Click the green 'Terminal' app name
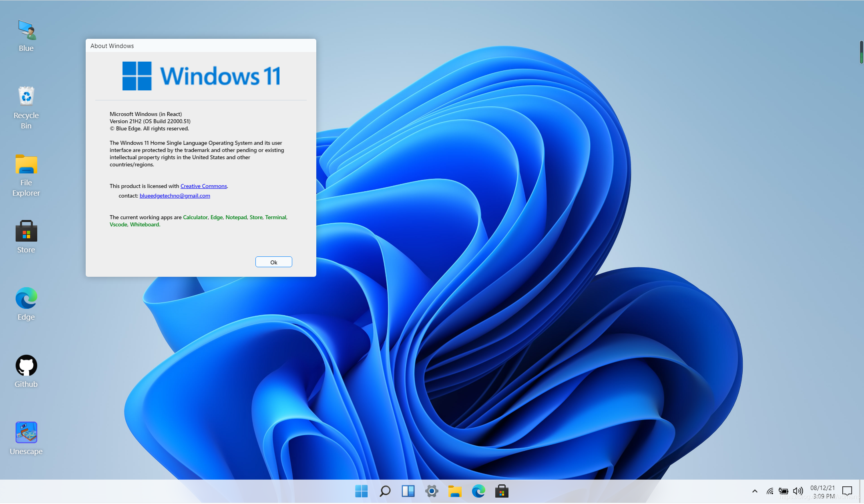This screenshot has width=864, height=504. [x=276, y=217]
